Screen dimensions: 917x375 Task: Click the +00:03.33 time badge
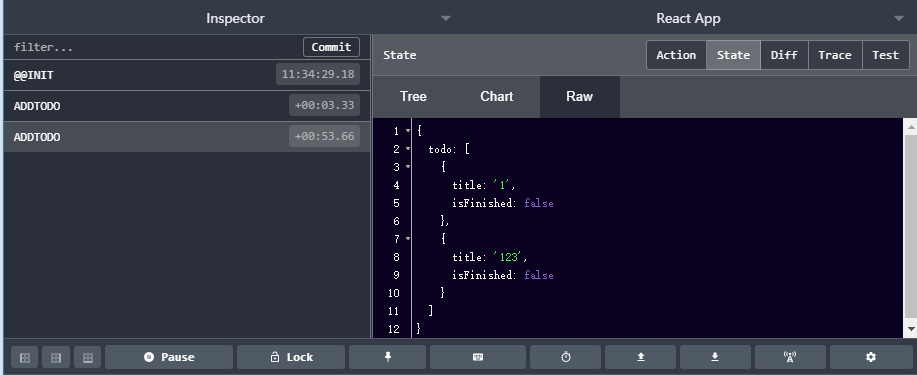[x=324, y=105]
